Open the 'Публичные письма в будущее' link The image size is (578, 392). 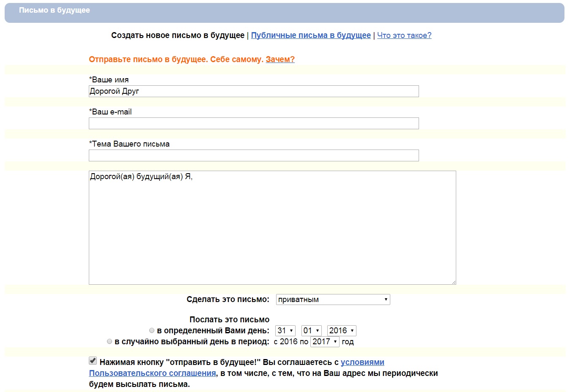[311, 35]
